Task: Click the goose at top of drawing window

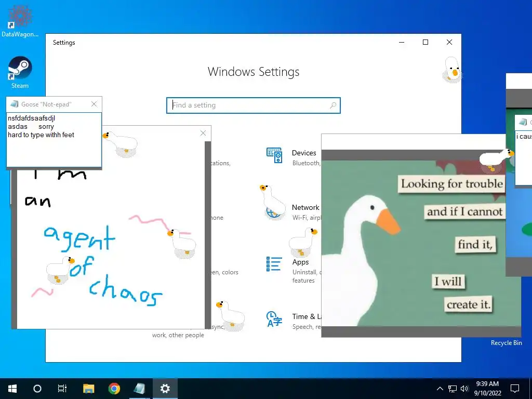Action: coord(120,144)
